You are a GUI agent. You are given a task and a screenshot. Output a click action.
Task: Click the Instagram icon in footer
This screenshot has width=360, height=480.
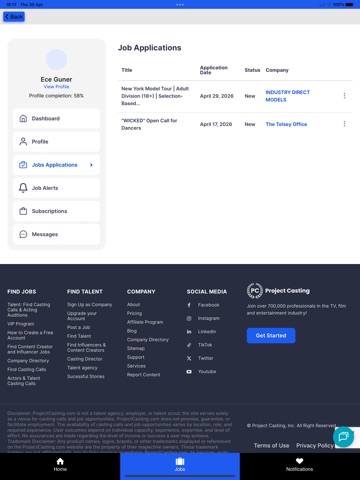pos(189,318)
